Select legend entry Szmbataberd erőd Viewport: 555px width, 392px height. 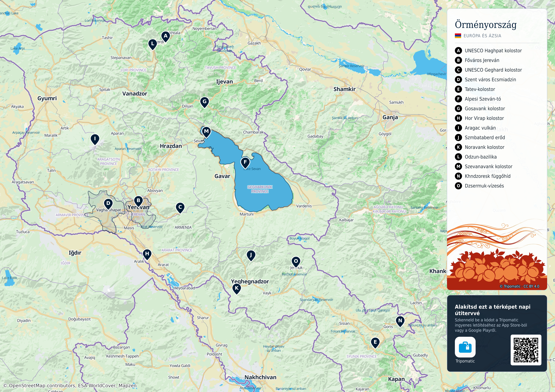click(x=480, y=138)
